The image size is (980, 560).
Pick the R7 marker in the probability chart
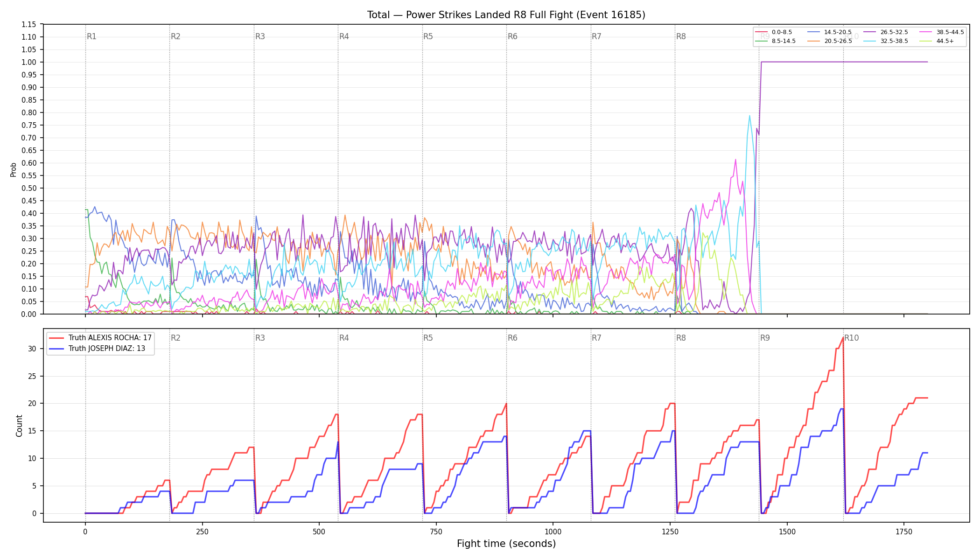tap(596, 36)
